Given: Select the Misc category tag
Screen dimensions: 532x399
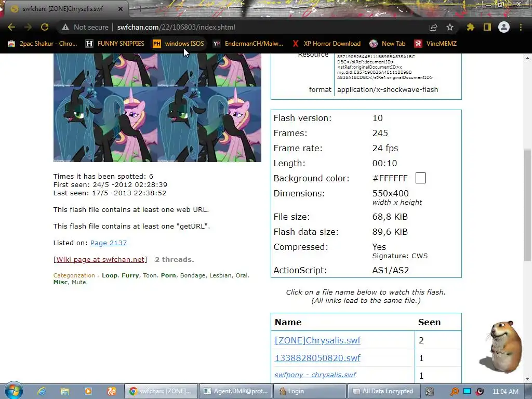Looking at the screenshot, I should click(x=60, y=282).
